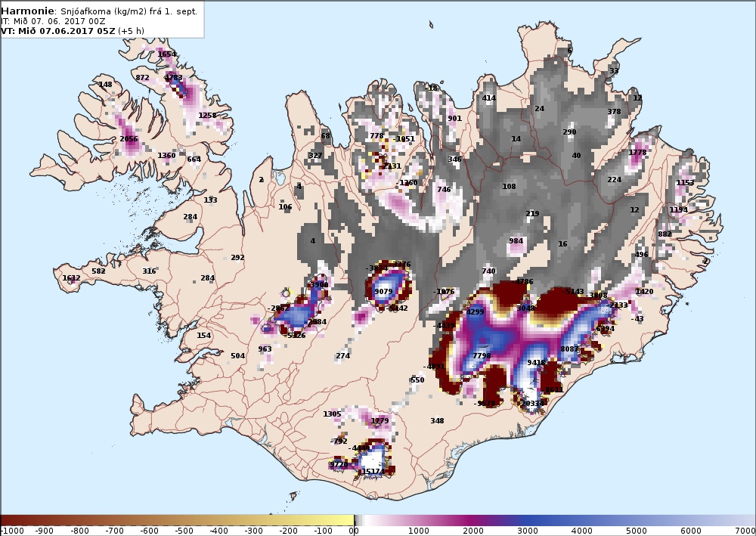Click the value 378 on the map
Viewport: 756px width, 536px height.
[x=614, y=111]
